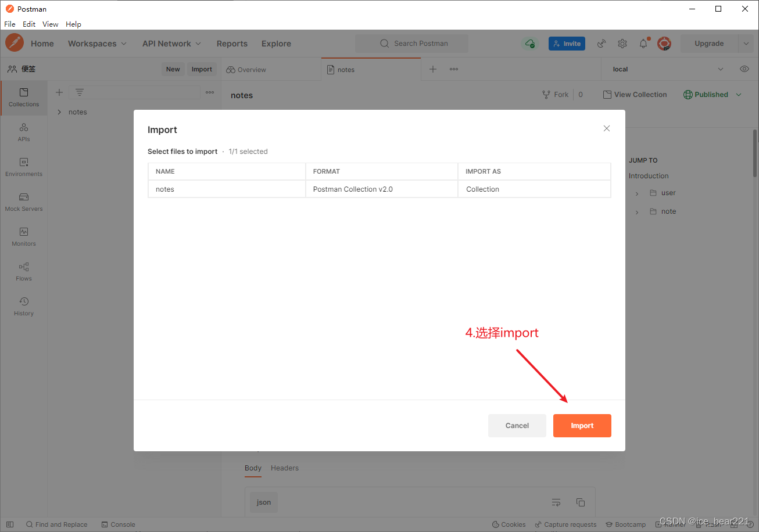Click the Upgrade button
This screenshot has height=532, width=759.
(x=709, y=44)
